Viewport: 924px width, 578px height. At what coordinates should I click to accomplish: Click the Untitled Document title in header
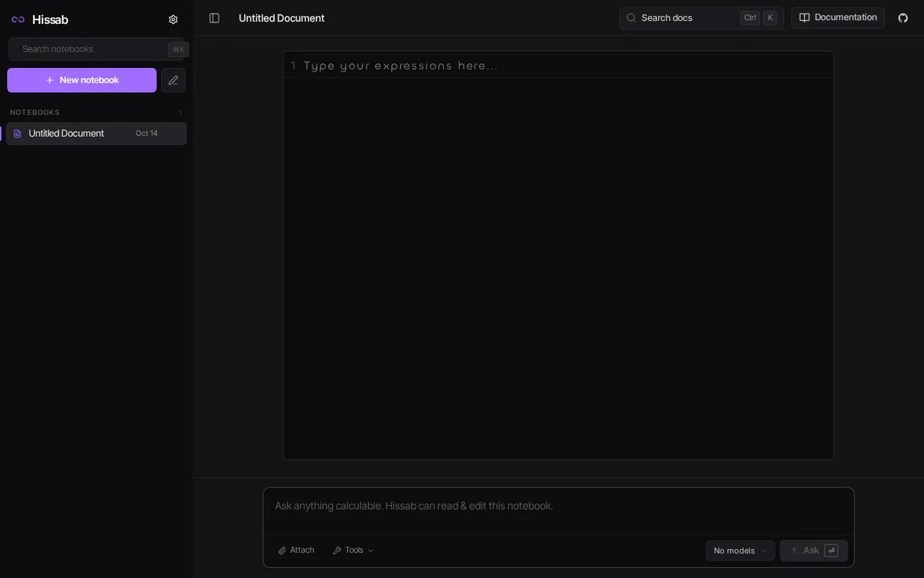[x=282, y=18]
